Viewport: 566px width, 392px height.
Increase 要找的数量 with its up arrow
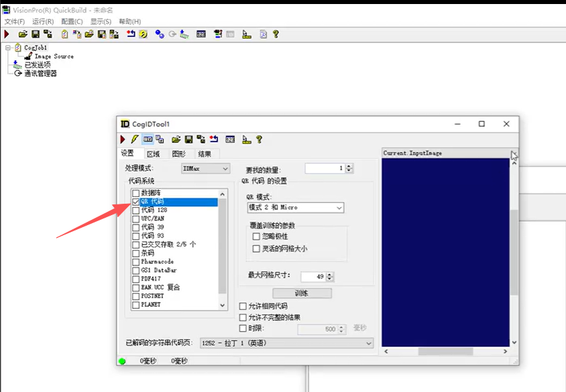click(349, 166)
